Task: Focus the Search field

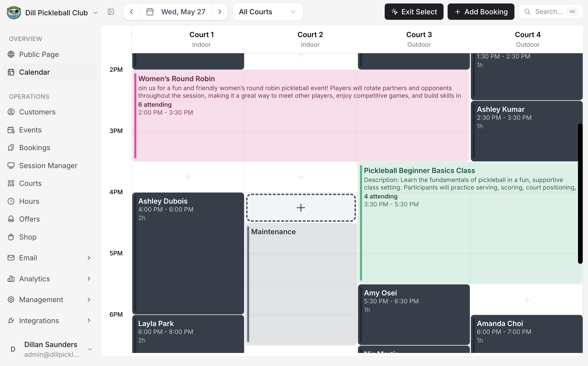Action: [x=551, y=12]
